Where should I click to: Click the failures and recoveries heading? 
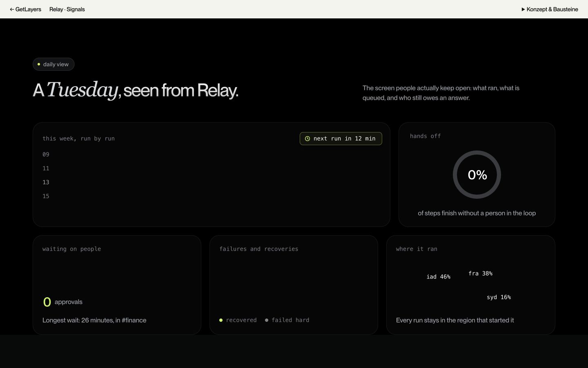tap(259, 249)
